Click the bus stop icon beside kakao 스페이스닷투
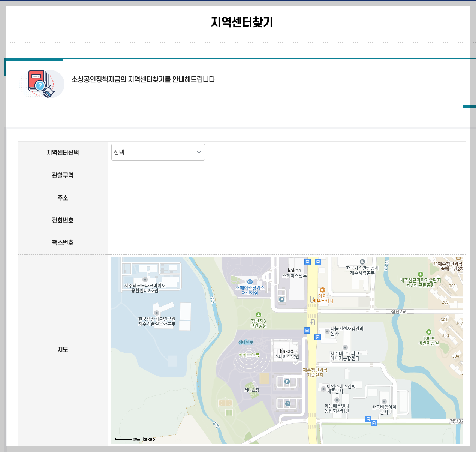 [307, 262]
